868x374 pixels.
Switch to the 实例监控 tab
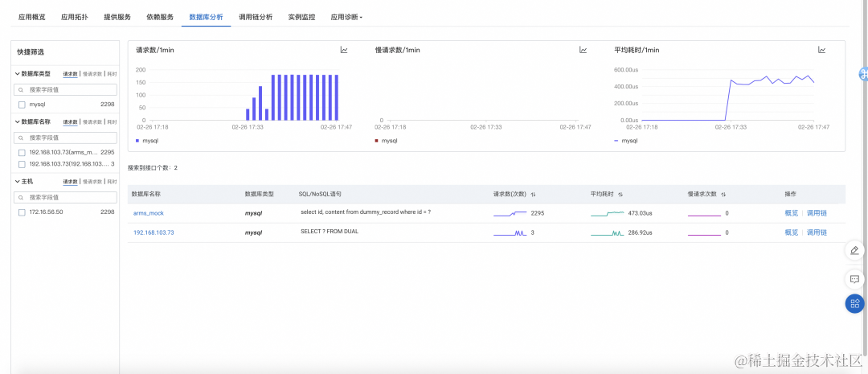click(x=301, y=17)
